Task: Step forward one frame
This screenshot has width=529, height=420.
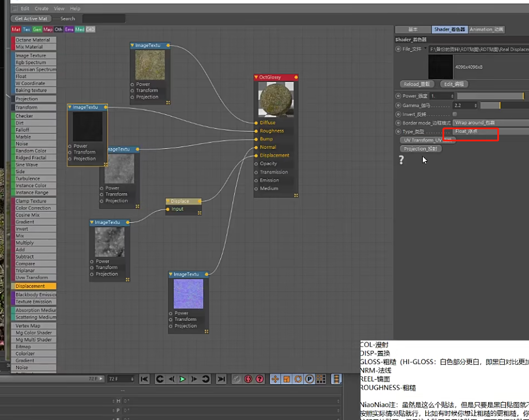Action: (x=194, y=379)
